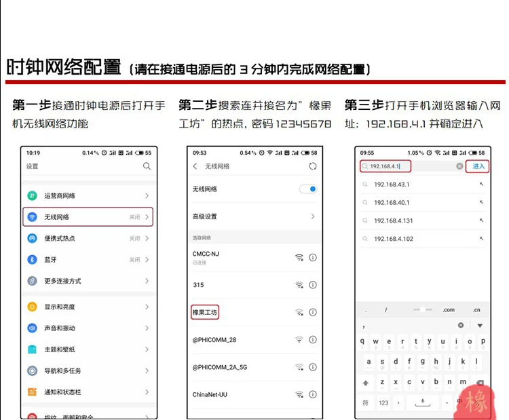The width and height of the screenshot is (509, 420).
Task: Tap the slash shortcut key
Action: [386, 310]
